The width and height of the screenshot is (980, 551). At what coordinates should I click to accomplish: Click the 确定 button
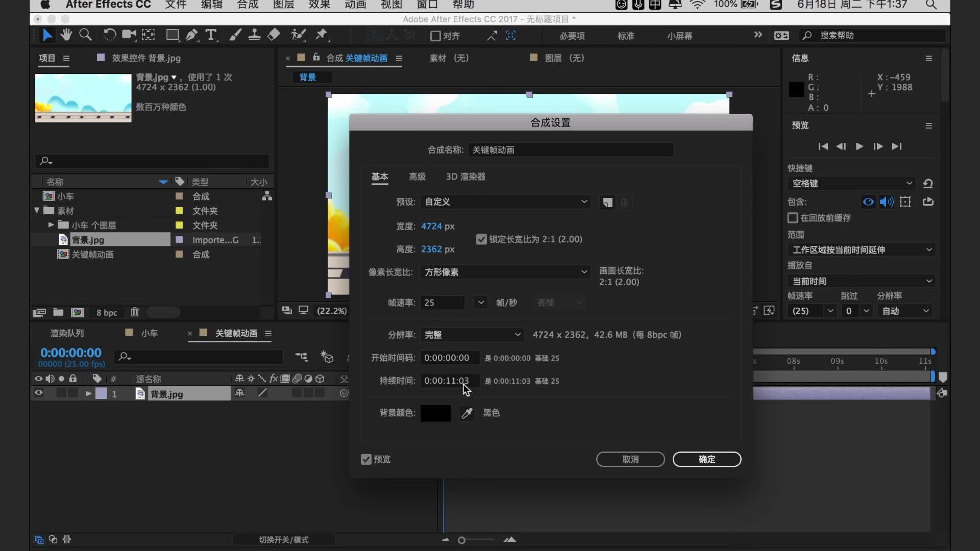(706, 459)
